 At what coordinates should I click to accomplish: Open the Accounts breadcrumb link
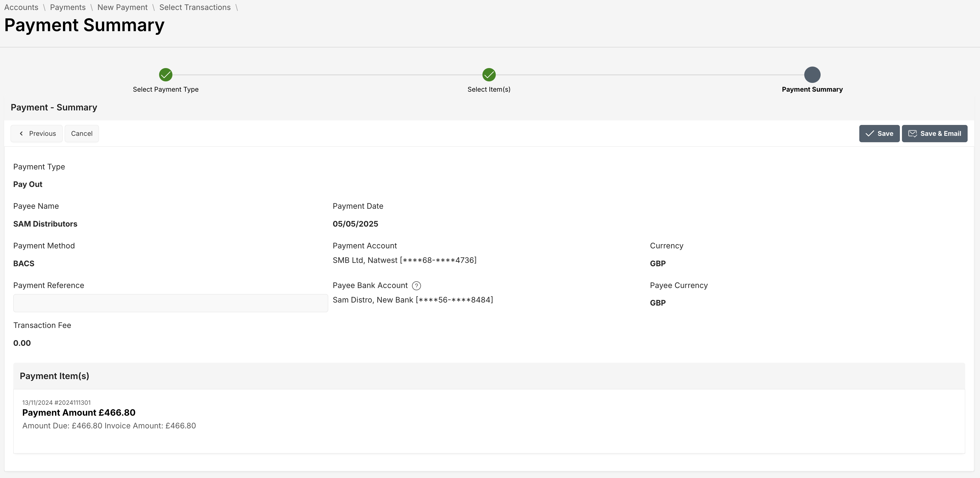click(21, 7)
